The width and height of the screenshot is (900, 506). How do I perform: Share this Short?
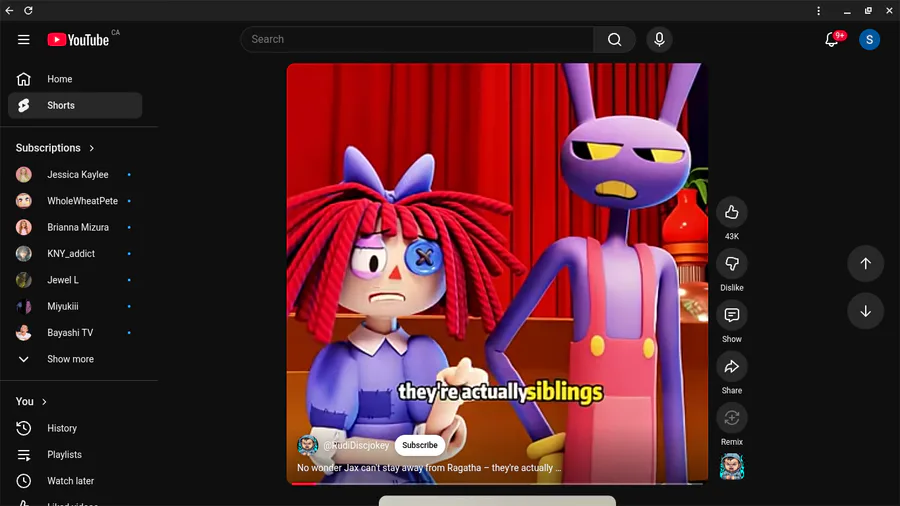[x=731, y=367]
